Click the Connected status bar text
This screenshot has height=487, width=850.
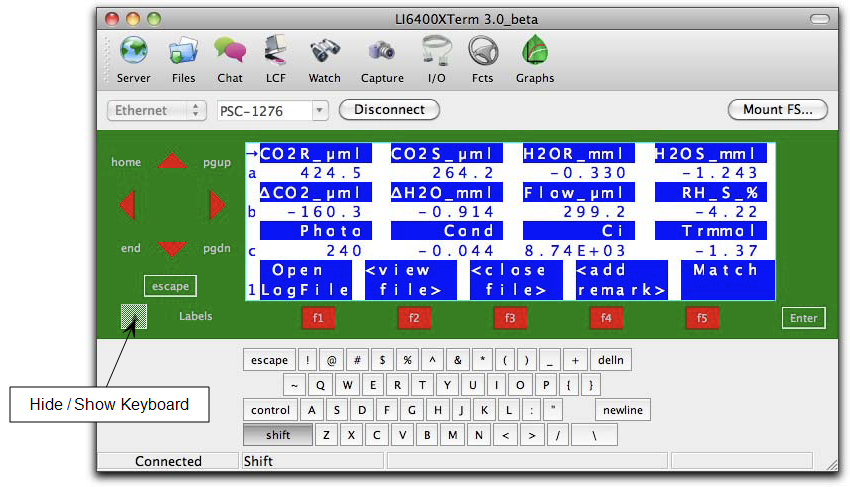coord(168,461)
